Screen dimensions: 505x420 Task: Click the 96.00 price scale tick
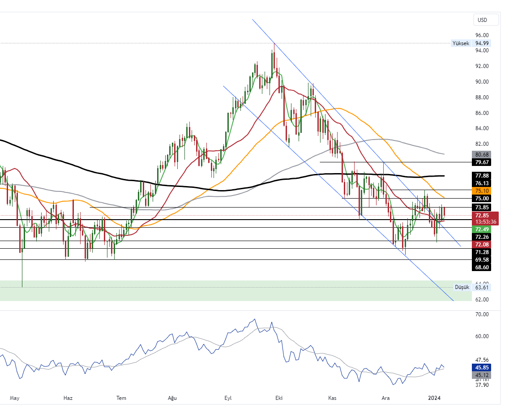482,35
